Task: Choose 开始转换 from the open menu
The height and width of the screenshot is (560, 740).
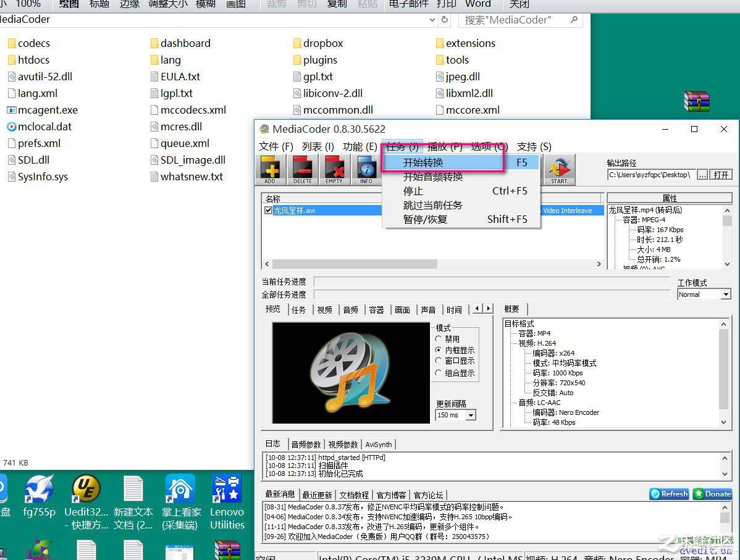Action: [x=461, y=163]
